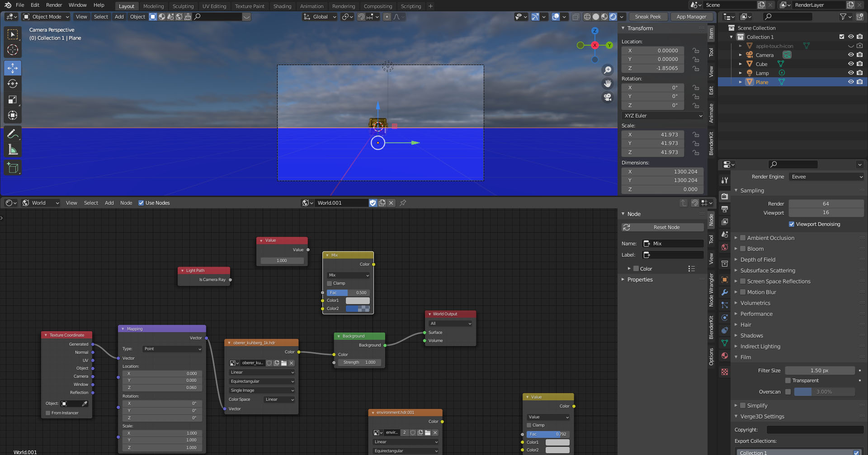The height and width of the screenshot is (455, 868).
Task: Enable Film Transparent checkbox
Action: [788, 380]
